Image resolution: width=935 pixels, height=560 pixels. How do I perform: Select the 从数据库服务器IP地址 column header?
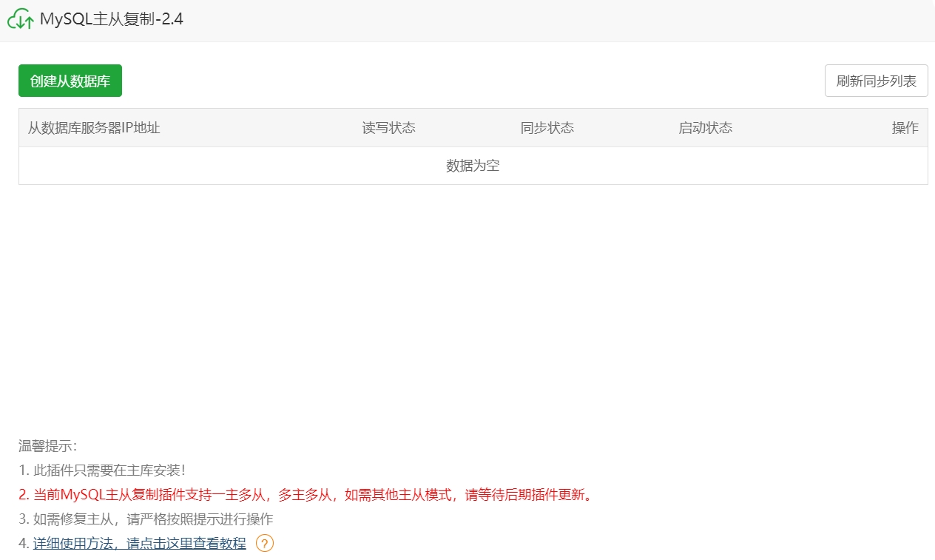click(x=94, y=127)
